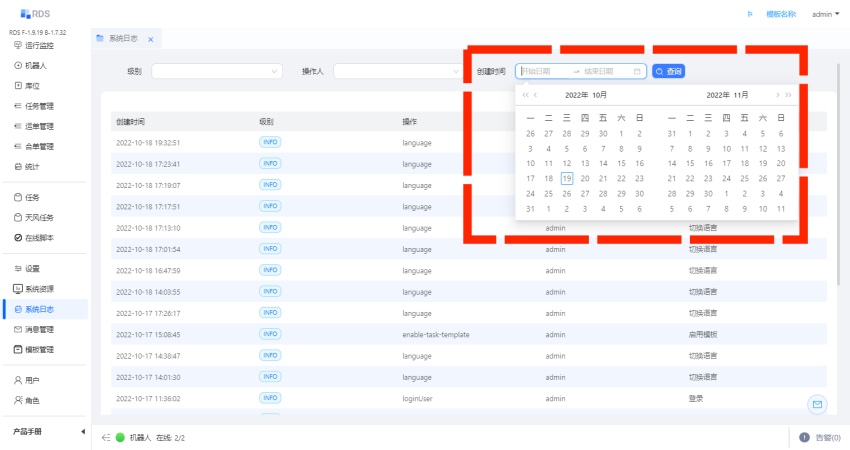The width and height of the screenshot is (850, 450).
Task: Click the calendar icon in date range field
Action: click(637, 71)
